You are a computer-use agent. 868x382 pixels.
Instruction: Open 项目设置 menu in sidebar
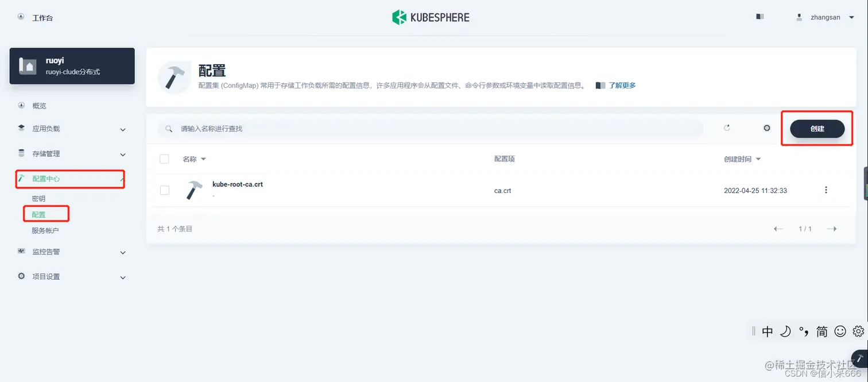click(46, 276)
